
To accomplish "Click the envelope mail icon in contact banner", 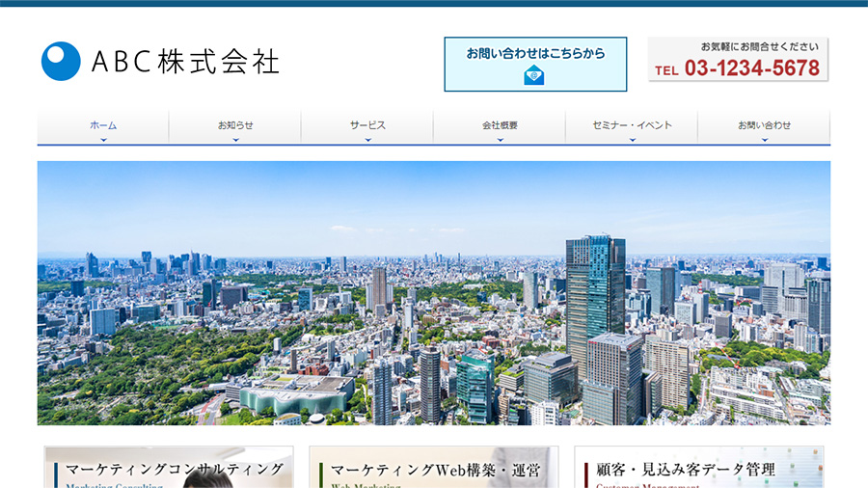I will [x=534, y=75].
